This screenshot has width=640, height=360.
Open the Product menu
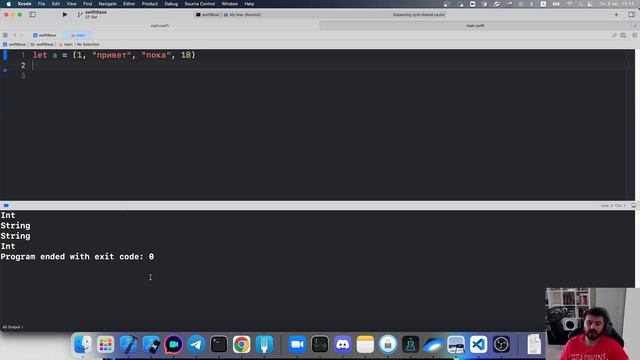(x=150, y=4)
